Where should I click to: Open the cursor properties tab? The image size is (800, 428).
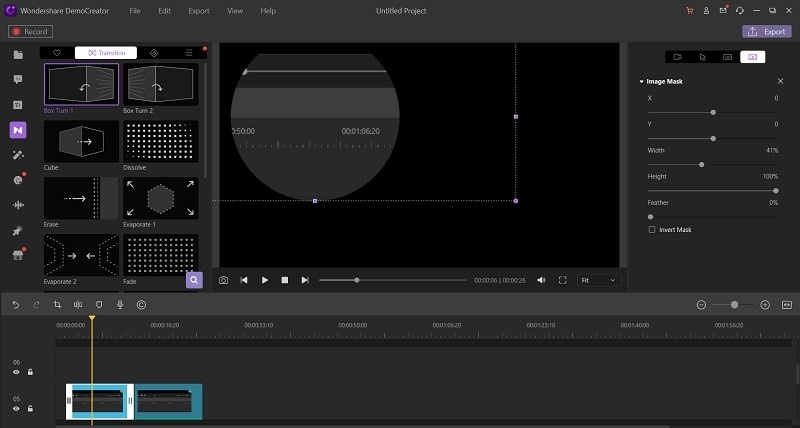tap(703, 57)
